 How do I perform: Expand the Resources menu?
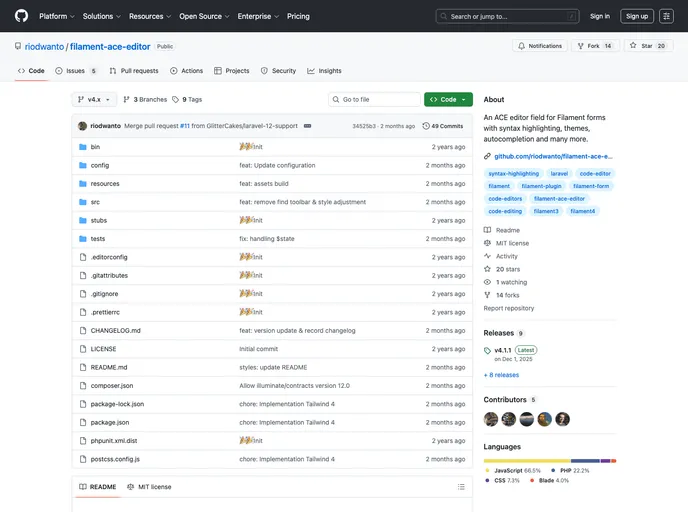tap(150, 16)
